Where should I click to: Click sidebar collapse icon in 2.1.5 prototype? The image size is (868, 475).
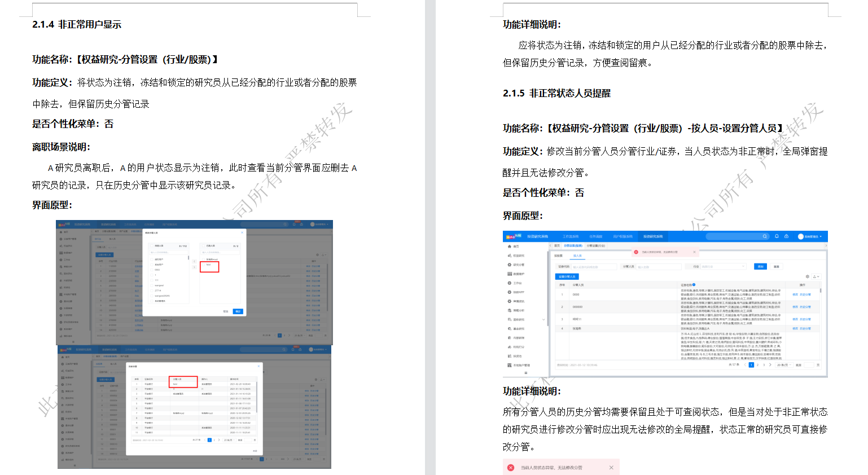coord(526,373)
